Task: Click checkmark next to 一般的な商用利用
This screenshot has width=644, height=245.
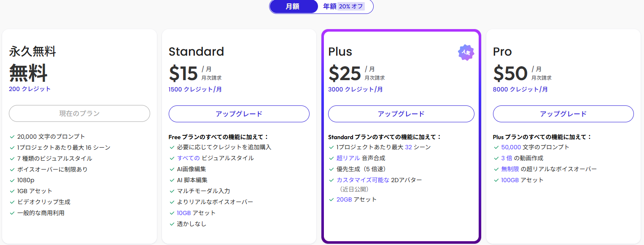Action: 12,213
